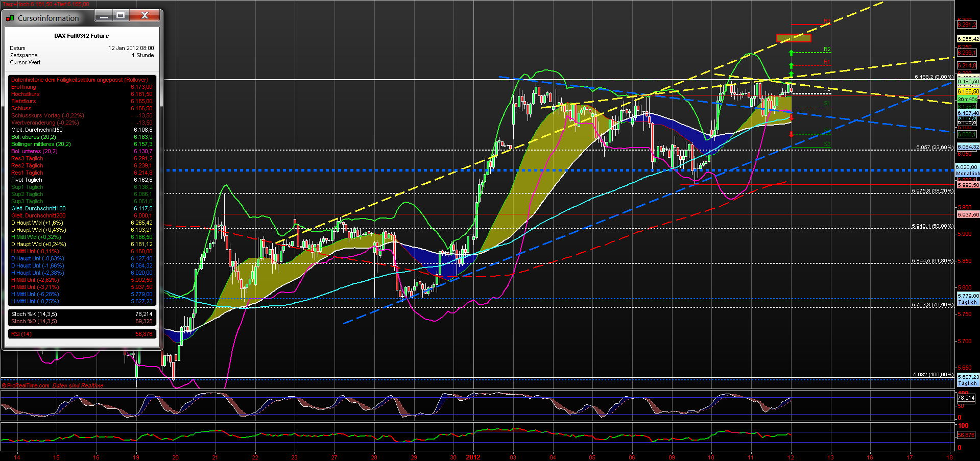Screen dimensions: 980x461
Task: Click the red-outlined target zone rectangle
Action: pyautogui.click(x=794, y=38)
